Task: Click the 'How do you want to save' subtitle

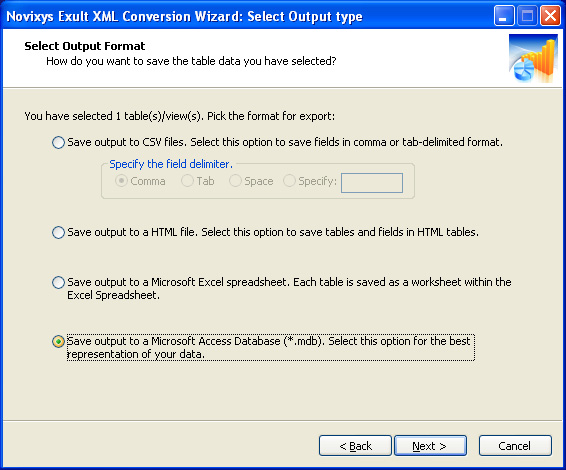Action: 191,61
